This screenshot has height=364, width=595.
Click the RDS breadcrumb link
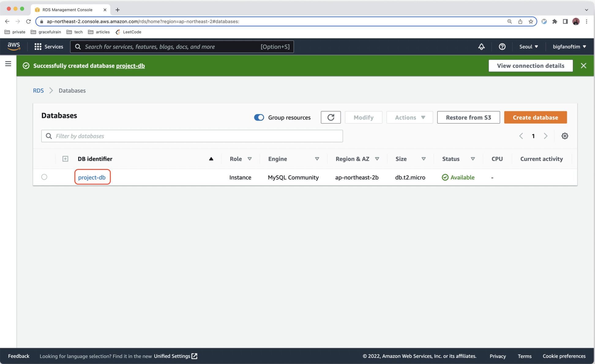(38, 91)
